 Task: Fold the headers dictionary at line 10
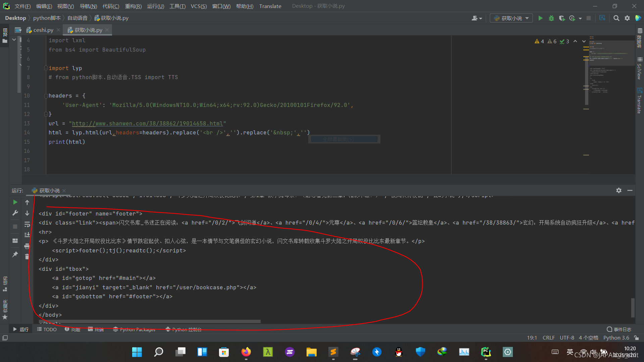coord(46,96)
